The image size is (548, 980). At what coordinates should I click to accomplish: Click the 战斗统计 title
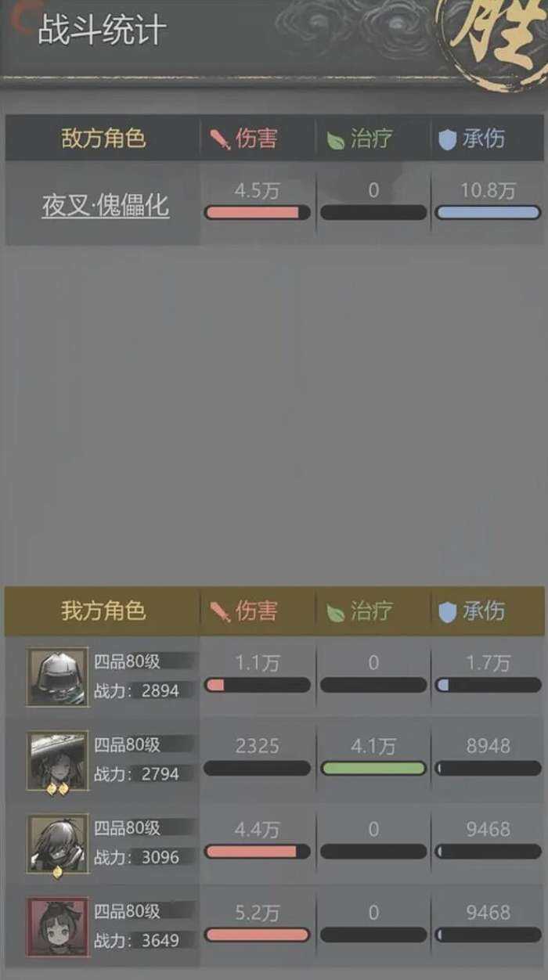pyautogui.click(x=102, y=32)
